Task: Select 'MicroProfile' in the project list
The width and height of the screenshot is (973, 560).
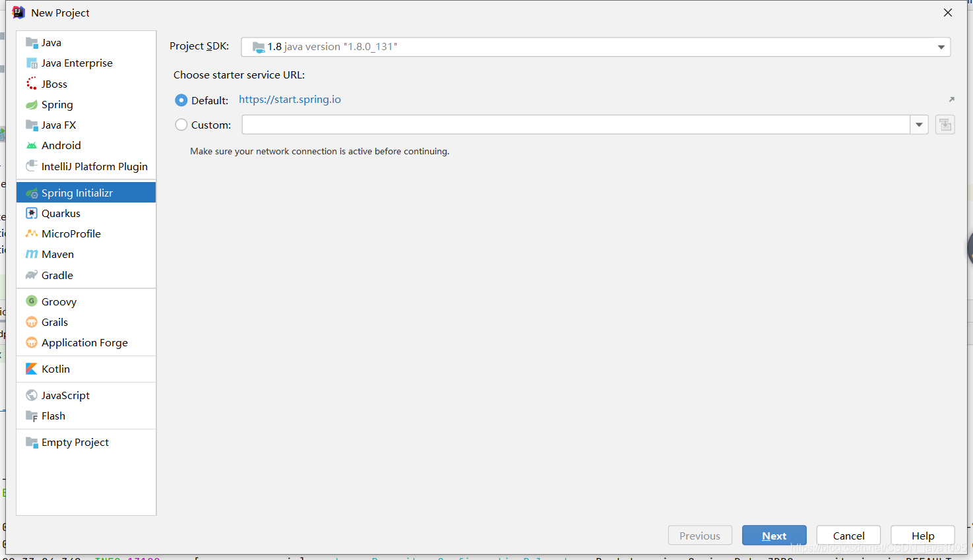Action: [71, 233]
